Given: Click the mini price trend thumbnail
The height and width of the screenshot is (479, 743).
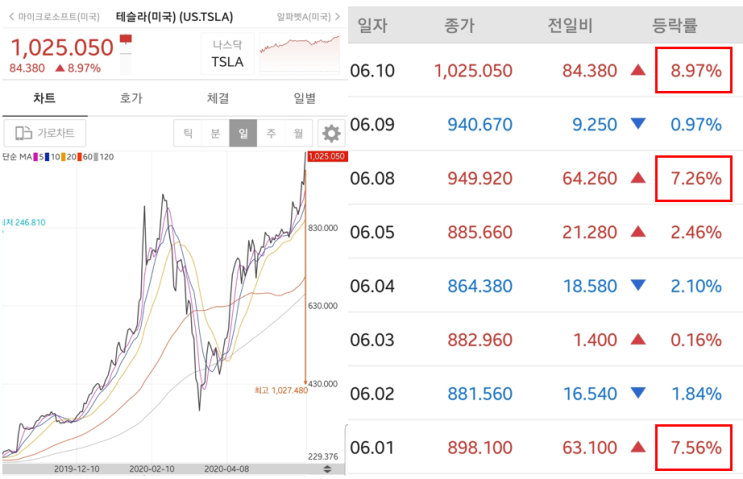Looking at the screenshot, I should (299, 53).
